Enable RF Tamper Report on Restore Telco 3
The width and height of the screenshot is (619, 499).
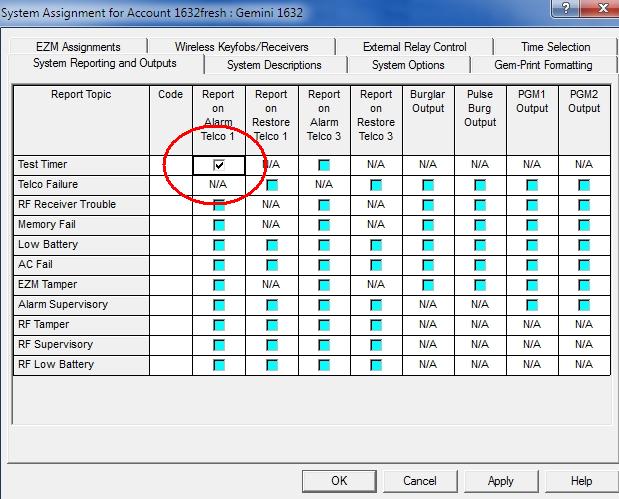pos(376,325)
